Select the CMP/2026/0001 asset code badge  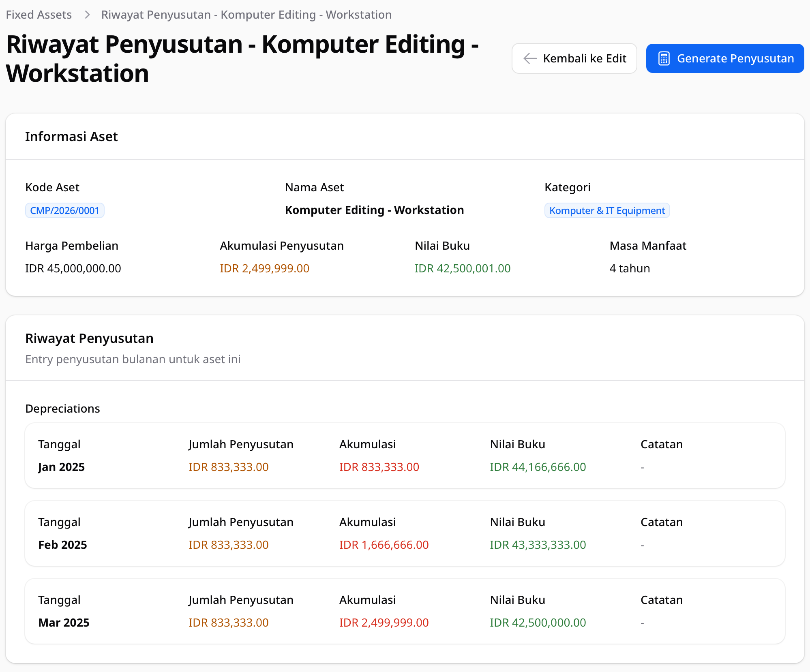pos(64,210)
